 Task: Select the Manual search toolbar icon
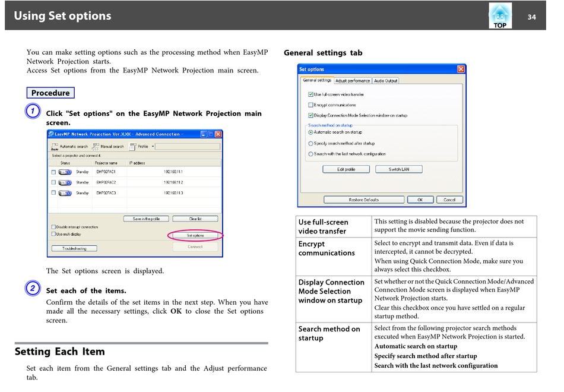tap(96, 147)
